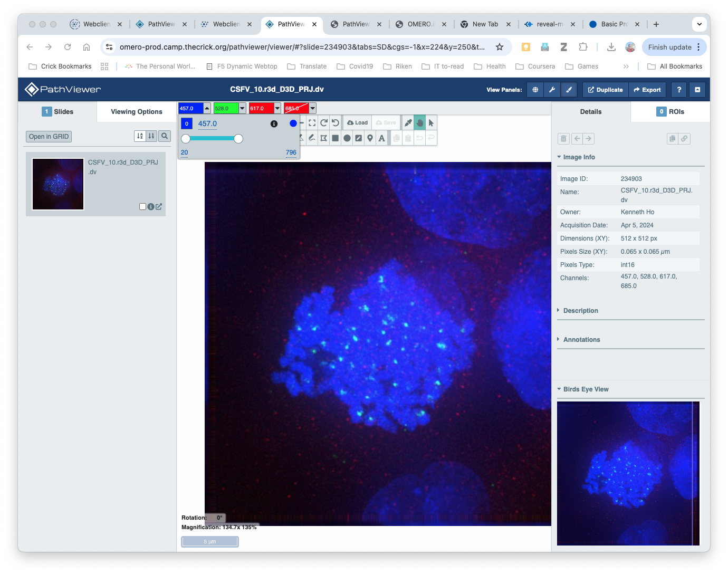
Task: Click the blue color dot for channel 457.0
Action: pyautogui.click(x=293, y=123)
